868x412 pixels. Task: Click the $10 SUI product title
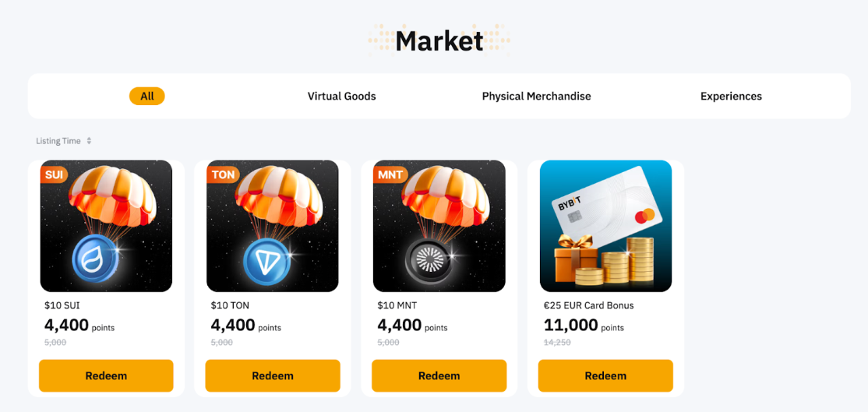(62, 305)
